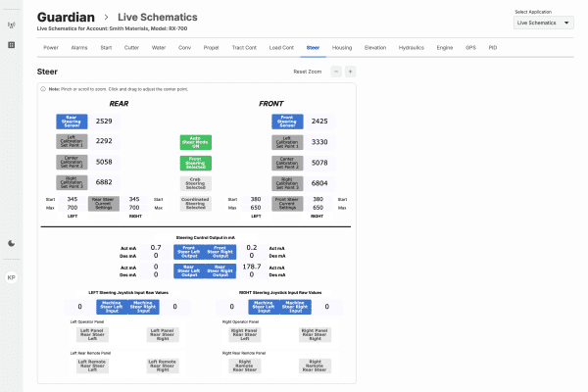Viewport: 588px width, 392px height.
Task: Click Right Panel Rear Steer Left indicator
Action: pos(245,334)
